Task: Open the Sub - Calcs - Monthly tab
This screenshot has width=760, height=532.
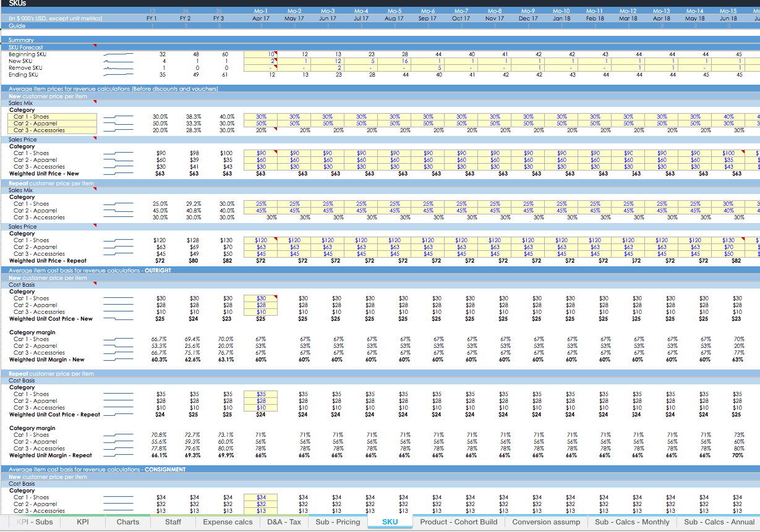Action: [x=632, y=522]
